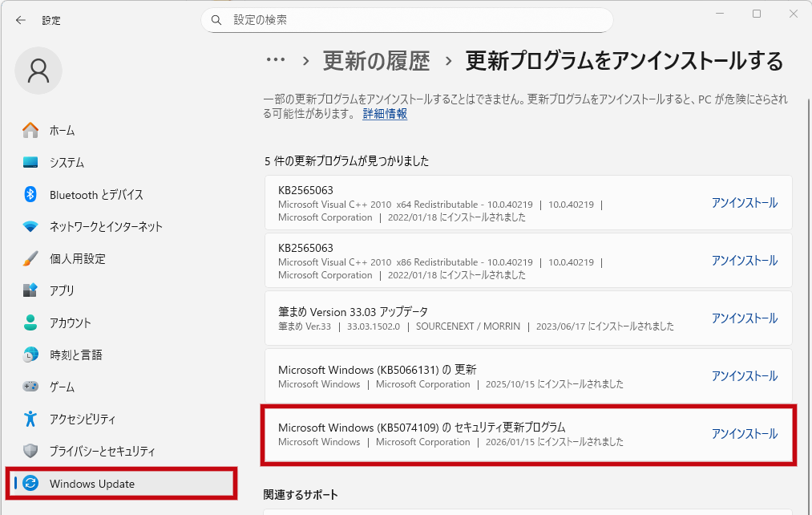Click the ホーム house icon
812x515 pixels.
click(x=30, y=130)
